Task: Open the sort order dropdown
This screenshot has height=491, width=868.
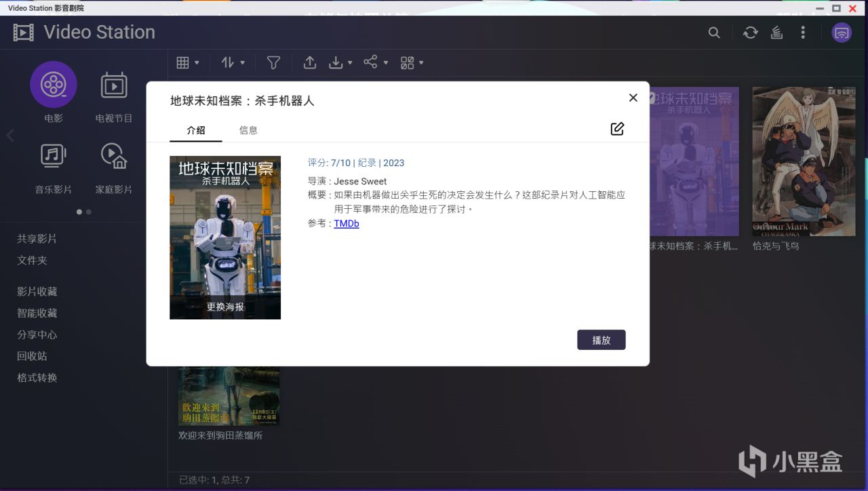Action: 233,62
